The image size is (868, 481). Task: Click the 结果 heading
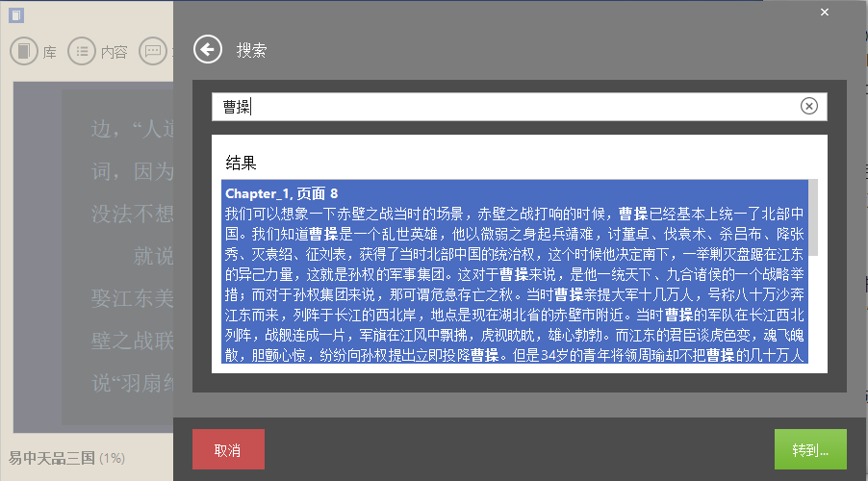pyautogui.click(x=241, y=163)
